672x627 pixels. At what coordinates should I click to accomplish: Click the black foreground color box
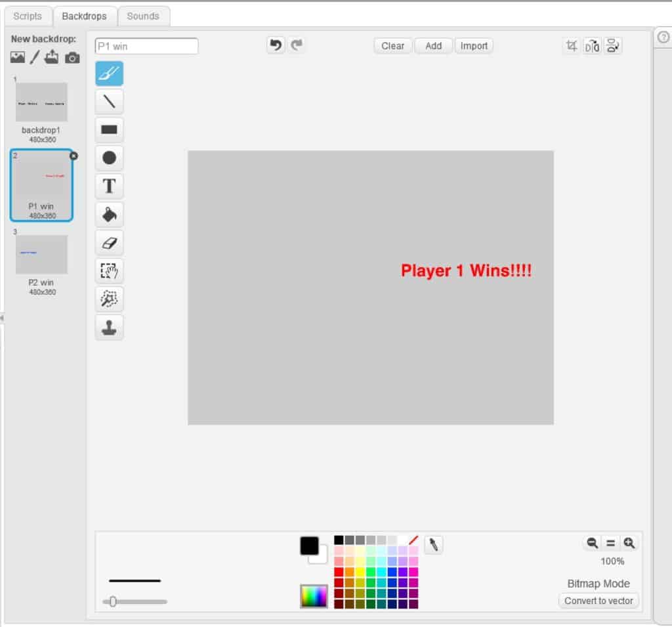pos(310,546)
